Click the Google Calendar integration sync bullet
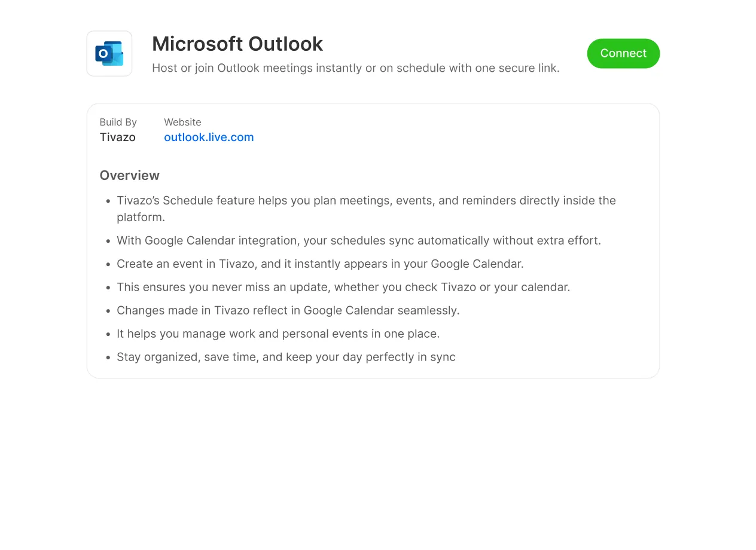The width and height of the screenshot is (756, 550). click(x=359, y=240)
